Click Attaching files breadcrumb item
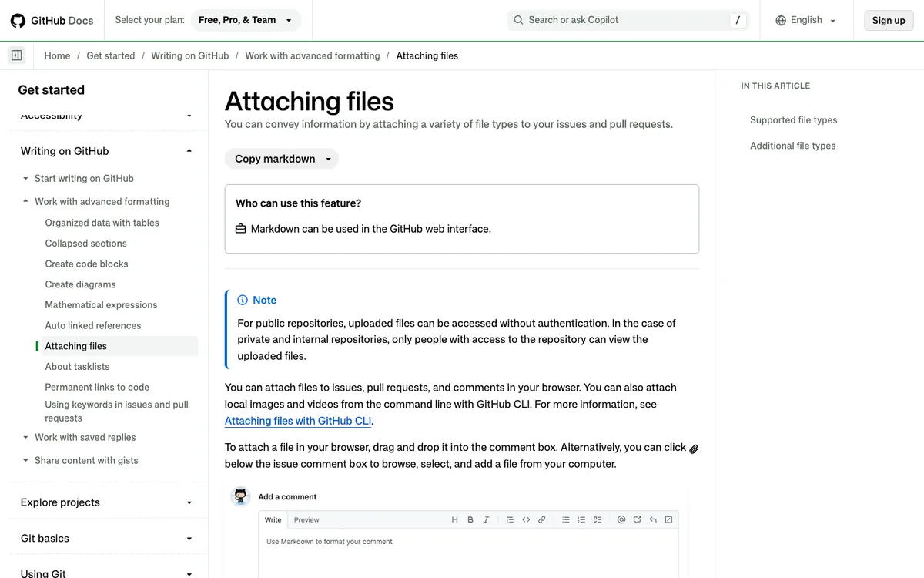Image resolution: width=924 pixels, height=578 pixels. (x=427, y=55)
